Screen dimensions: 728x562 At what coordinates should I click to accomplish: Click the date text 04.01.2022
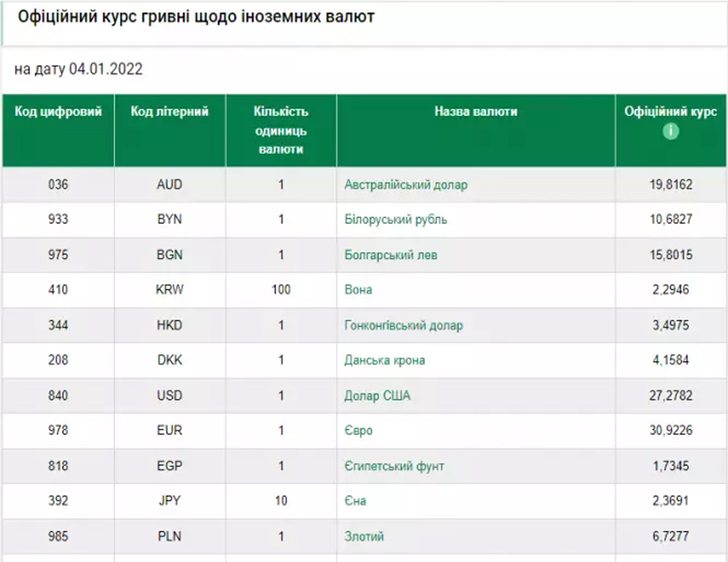pos(105,69)
